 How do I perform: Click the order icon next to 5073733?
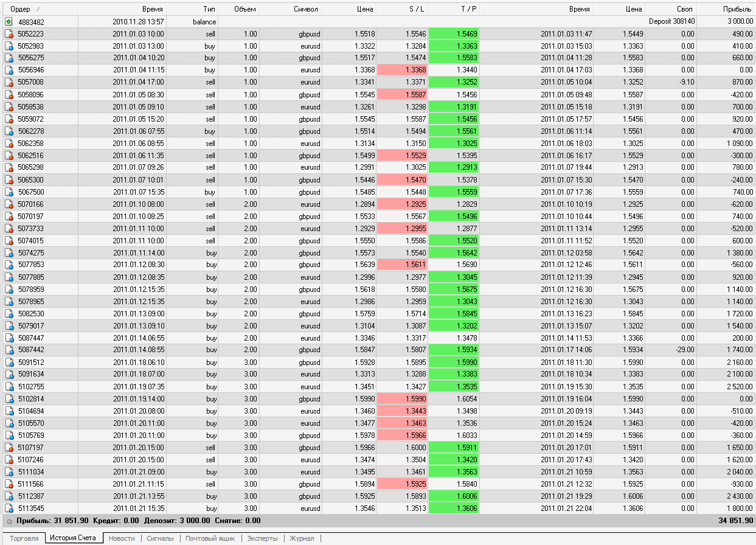coord(9,228)
